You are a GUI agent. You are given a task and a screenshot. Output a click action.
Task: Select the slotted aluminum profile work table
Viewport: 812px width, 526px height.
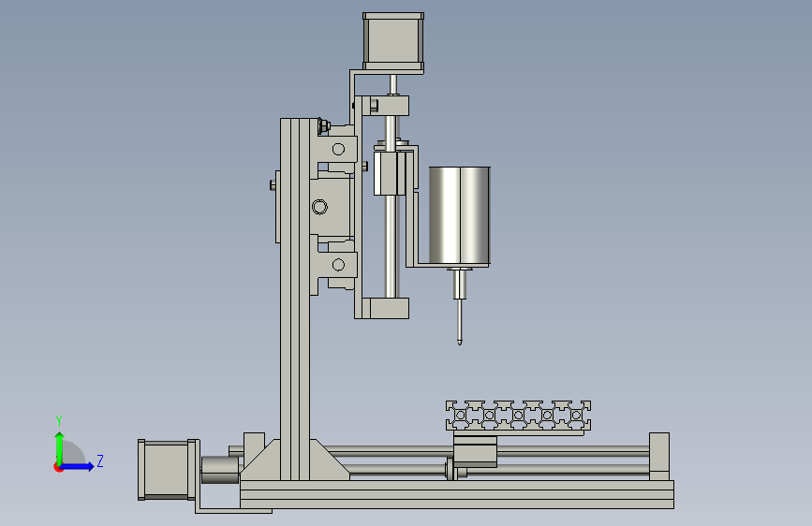pos(518,416)
